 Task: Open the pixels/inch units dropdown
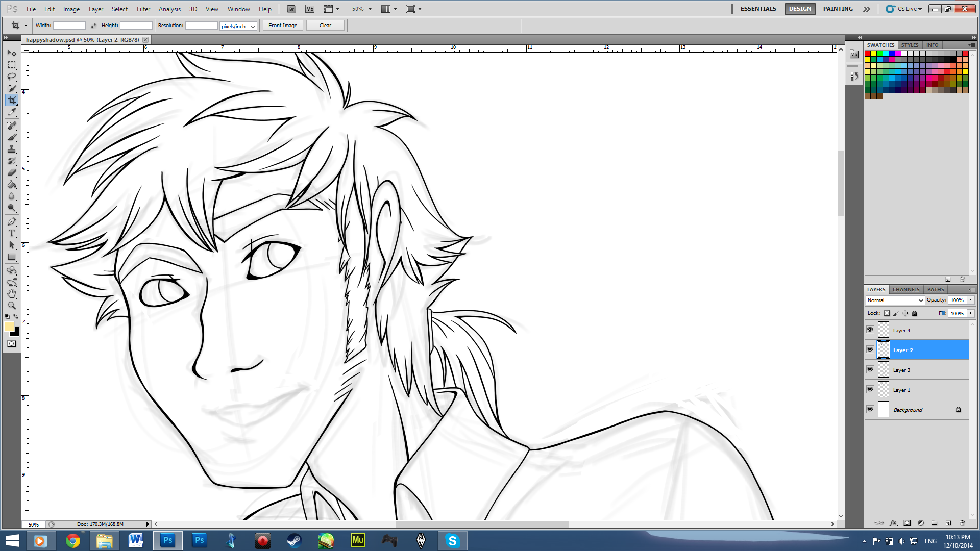pyautogui.click(x=238, y=26)
